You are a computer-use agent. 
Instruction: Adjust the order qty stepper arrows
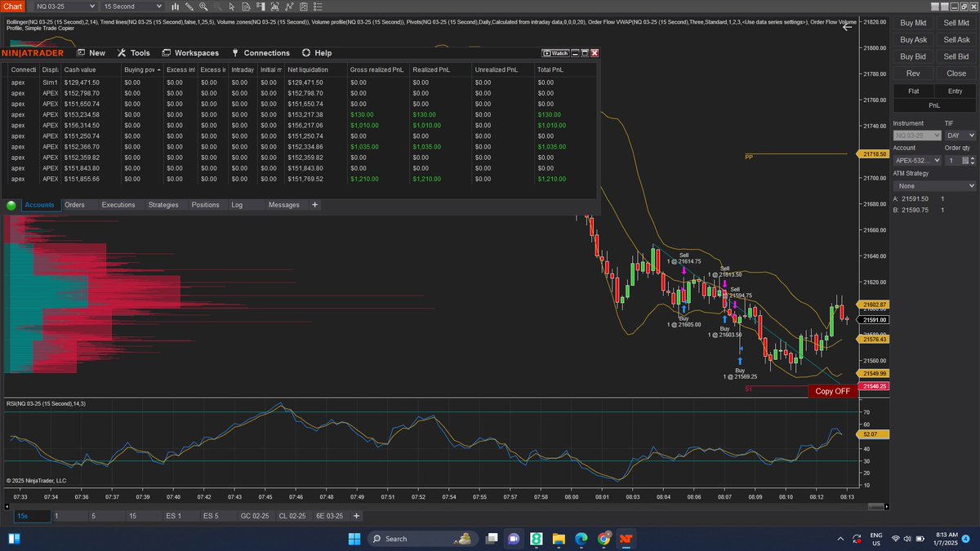pos(973,161)
